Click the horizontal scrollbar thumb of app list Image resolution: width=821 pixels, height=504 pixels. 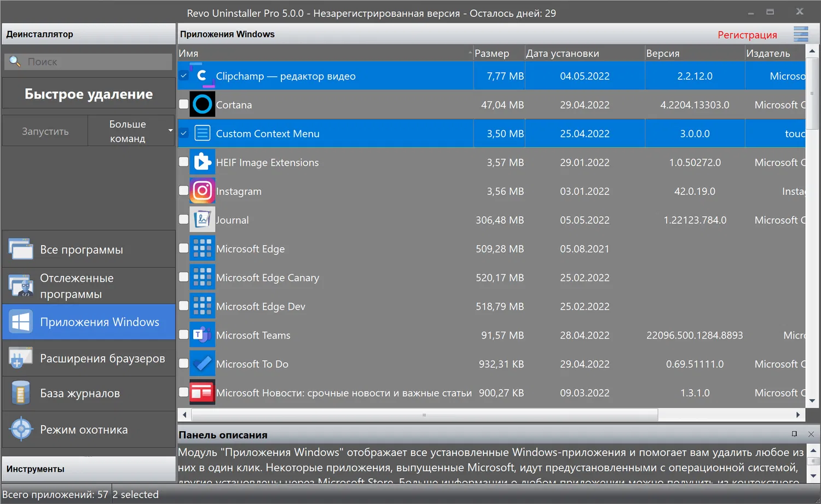[424, 415]
